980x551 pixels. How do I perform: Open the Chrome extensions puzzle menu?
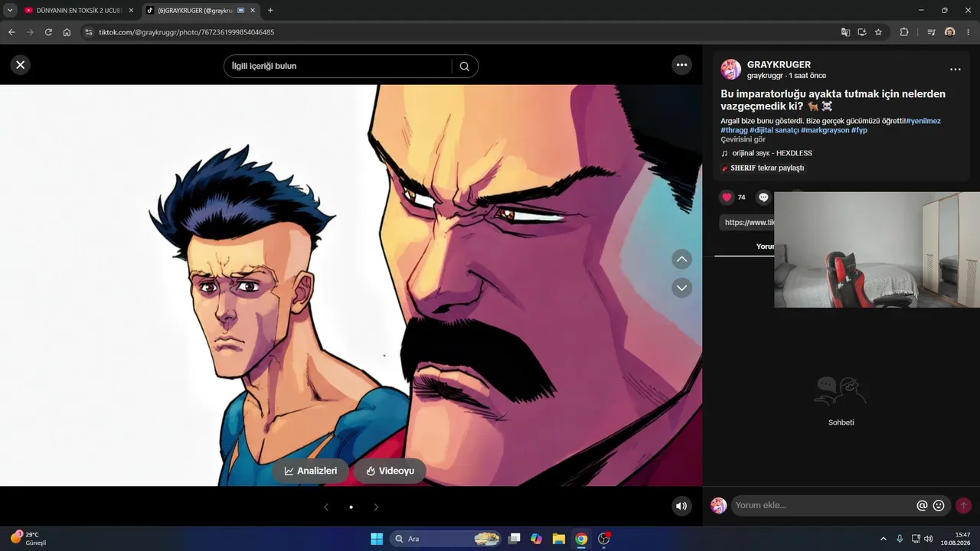pos(904,32)
